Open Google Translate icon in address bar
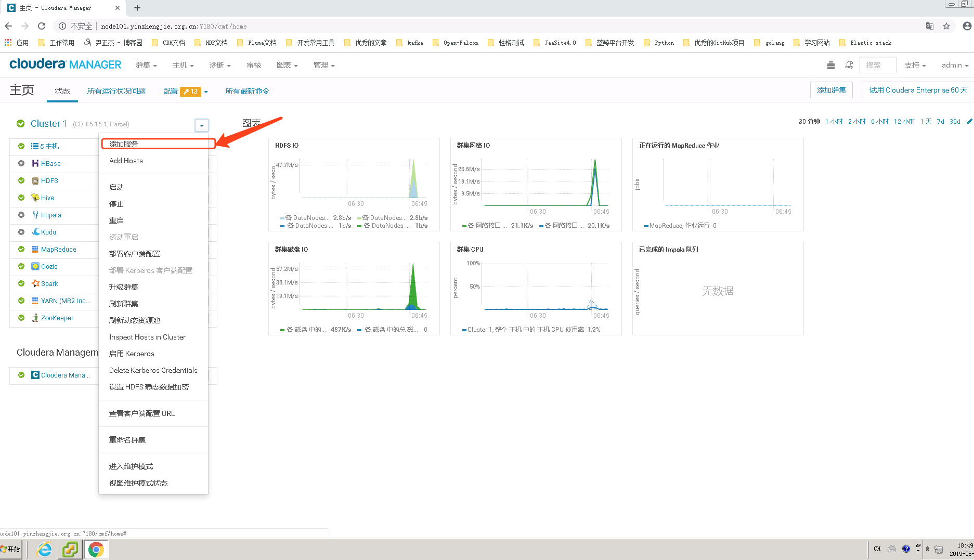 [929, 25]
